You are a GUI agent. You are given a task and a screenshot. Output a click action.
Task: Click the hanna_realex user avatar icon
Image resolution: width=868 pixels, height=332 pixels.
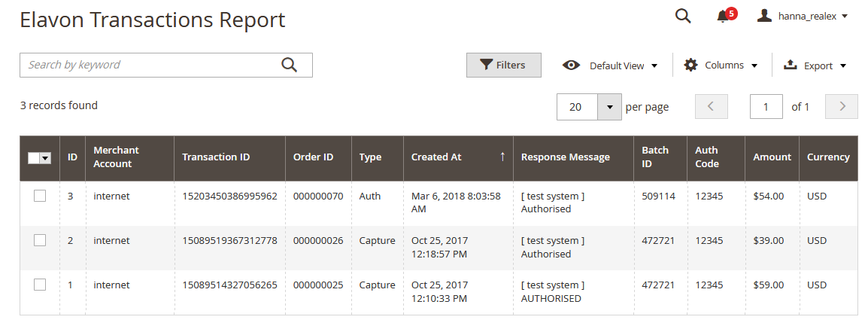[x=764, y=16]
